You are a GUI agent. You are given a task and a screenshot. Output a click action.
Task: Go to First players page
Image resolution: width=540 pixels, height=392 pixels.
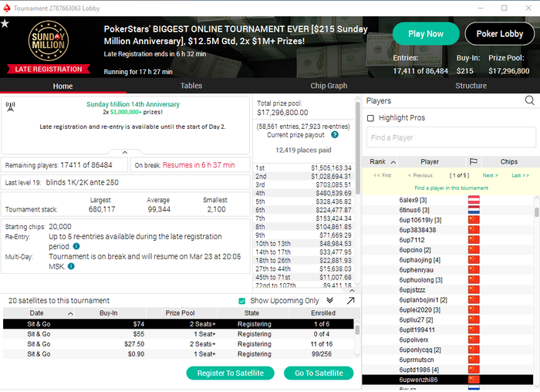[383, 175]
